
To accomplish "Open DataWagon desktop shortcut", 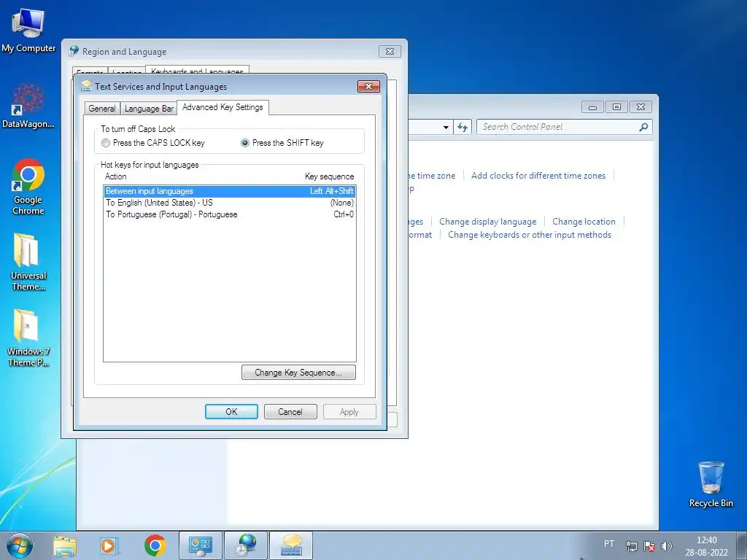I will coord(28,106).
